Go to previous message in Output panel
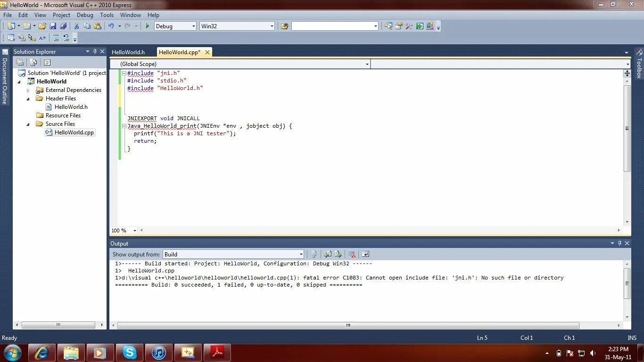The height and width of the screenshot is (362, 644). click(328, 254)
